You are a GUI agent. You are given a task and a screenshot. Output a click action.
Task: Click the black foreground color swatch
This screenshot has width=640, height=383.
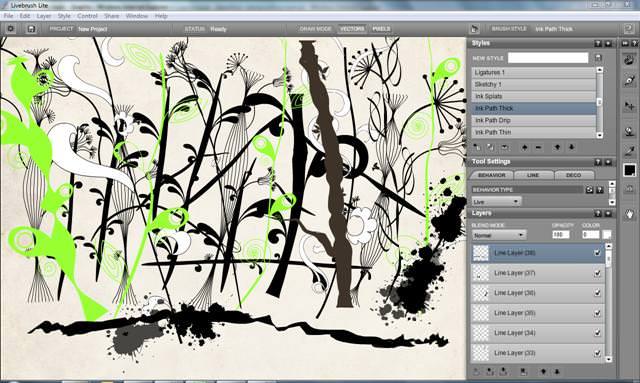pyautogui.click(x=629, y=170)
